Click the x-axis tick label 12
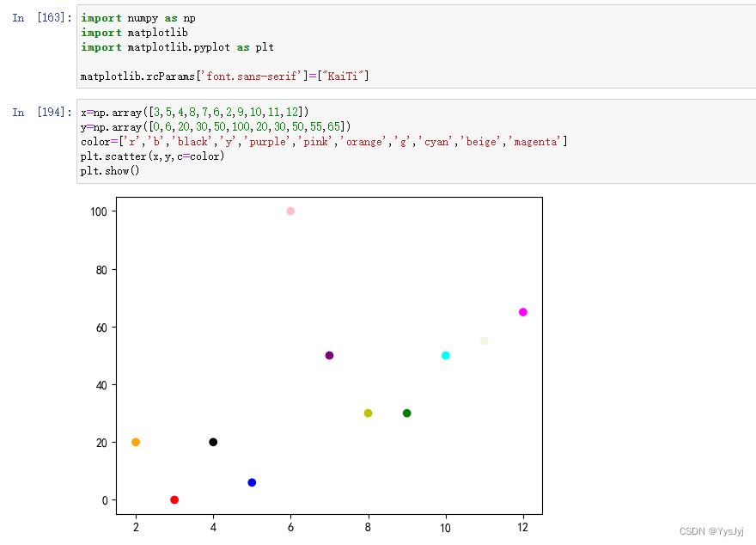Viewport: 756px width, 545px height. 523,527
